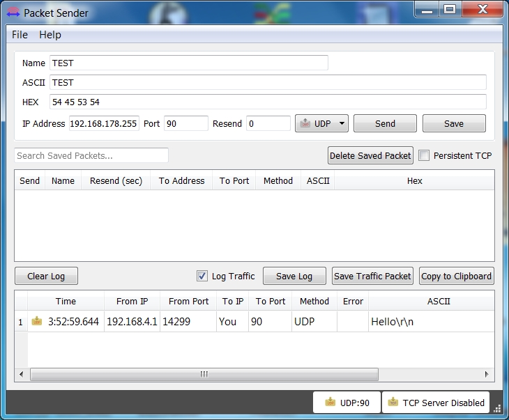The width and height of the screenshot is (509, 420).
Task: Click Save Traffic Packet button
Action: (372, 276)
